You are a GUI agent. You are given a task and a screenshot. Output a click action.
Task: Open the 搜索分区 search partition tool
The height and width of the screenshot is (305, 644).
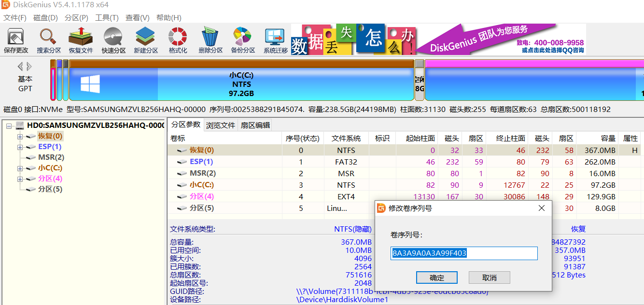49,40
